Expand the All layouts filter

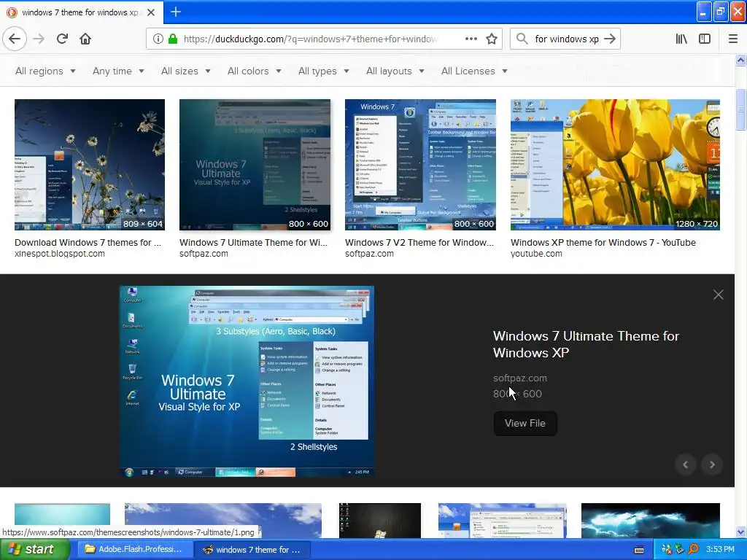[x=395, y=71]
